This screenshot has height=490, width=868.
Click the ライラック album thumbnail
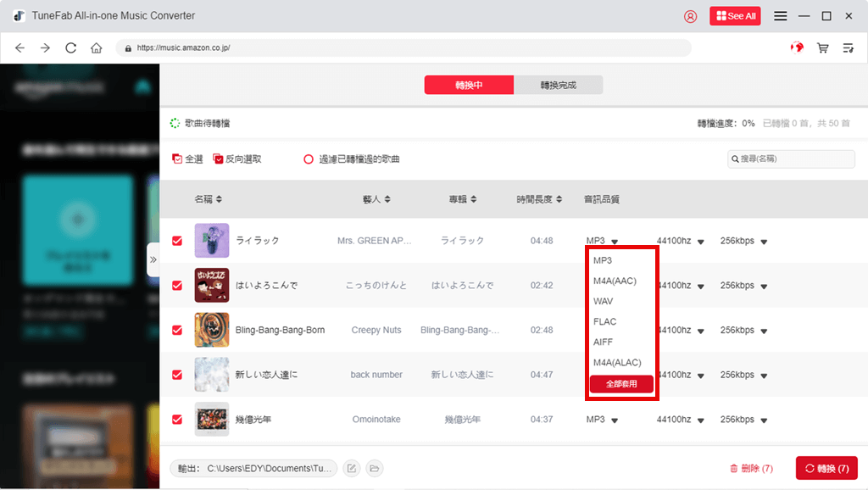pyautogui.click(x=211, y=240)
